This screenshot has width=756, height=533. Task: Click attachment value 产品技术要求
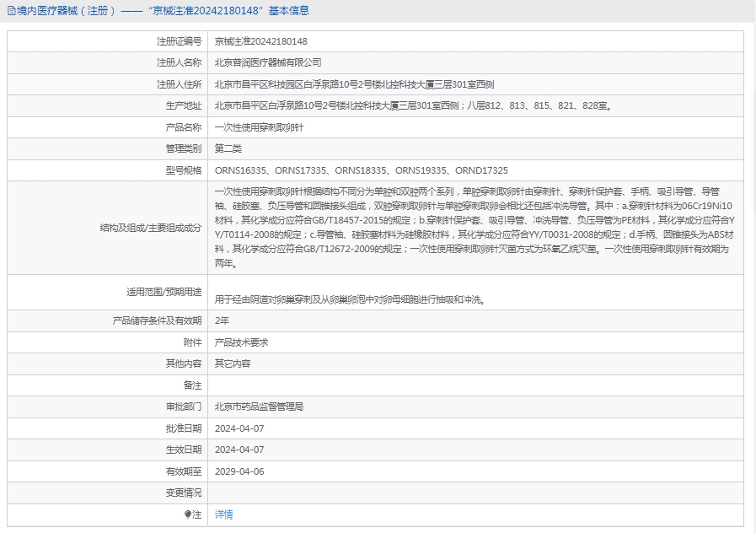(x=241, y=342)
